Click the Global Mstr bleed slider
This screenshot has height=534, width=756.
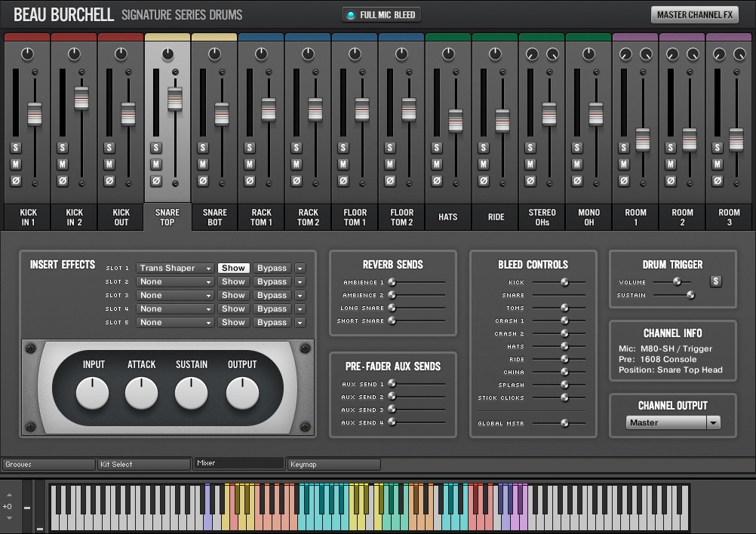coord(564,423)
